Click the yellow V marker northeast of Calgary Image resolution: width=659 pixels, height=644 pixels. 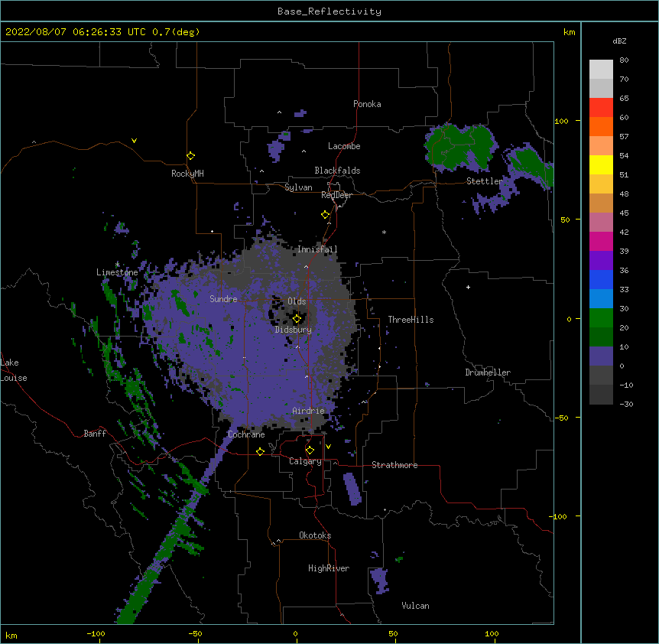point(328,447)
